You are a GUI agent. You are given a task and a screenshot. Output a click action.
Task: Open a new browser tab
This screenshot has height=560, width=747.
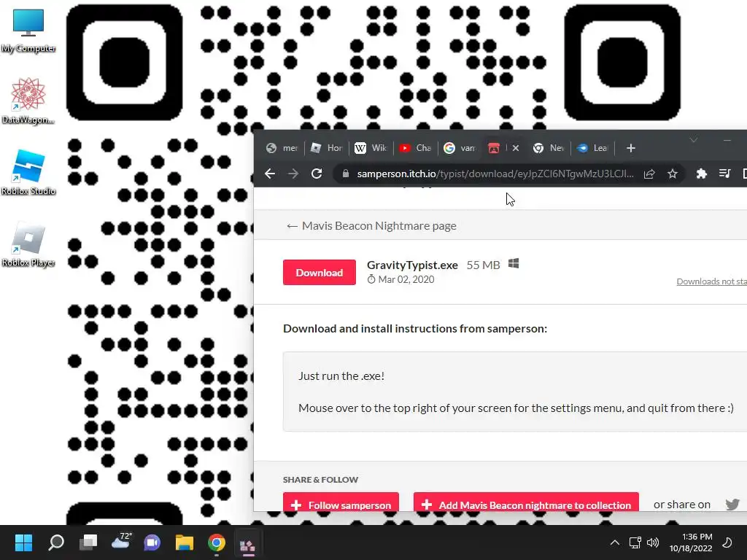click(631, 148)
